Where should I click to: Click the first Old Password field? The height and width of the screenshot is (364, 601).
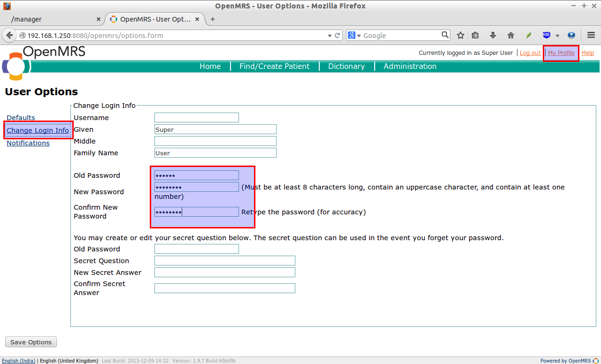[197, 175]
